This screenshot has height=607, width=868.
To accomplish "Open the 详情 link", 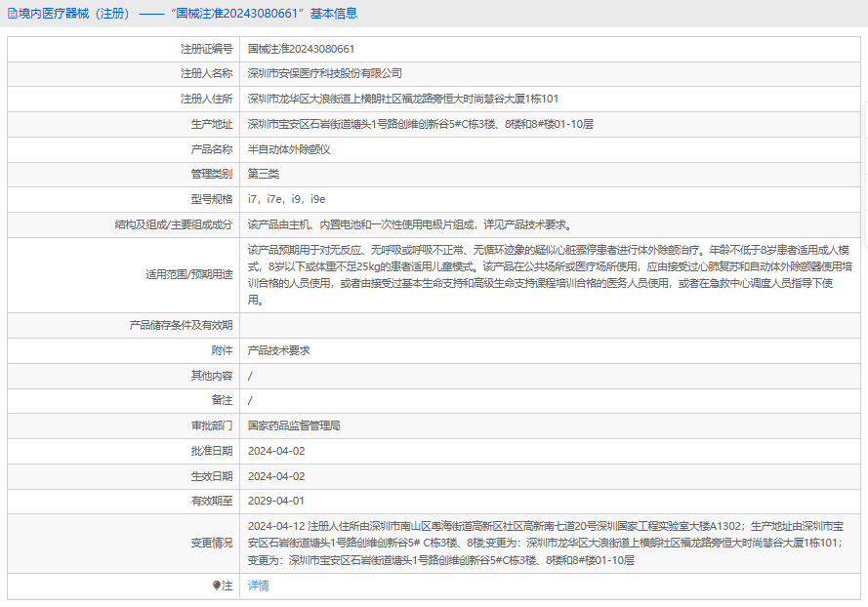I will tap(258, 586).
